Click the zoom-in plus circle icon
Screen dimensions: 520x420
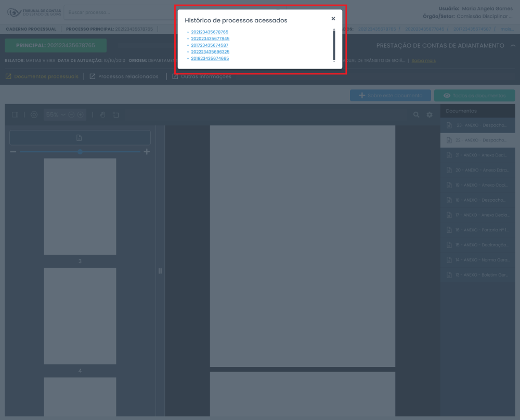coord(81,115)
